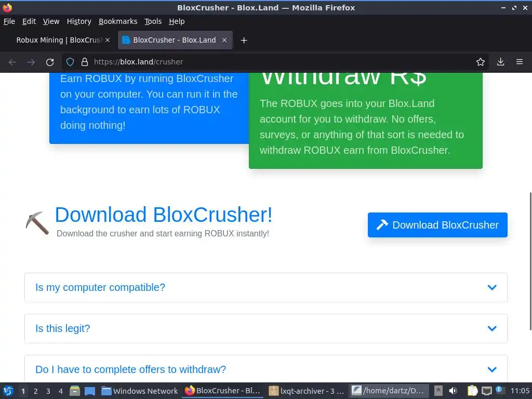
Task: Switch to Windows Network window
Action: pyautogui.click(x=139, y=391)
